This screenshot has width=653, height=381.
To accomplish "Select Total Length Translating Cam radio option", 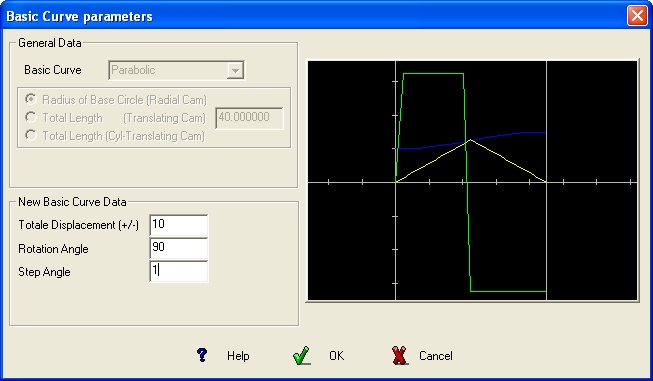I will coord(31,117).
